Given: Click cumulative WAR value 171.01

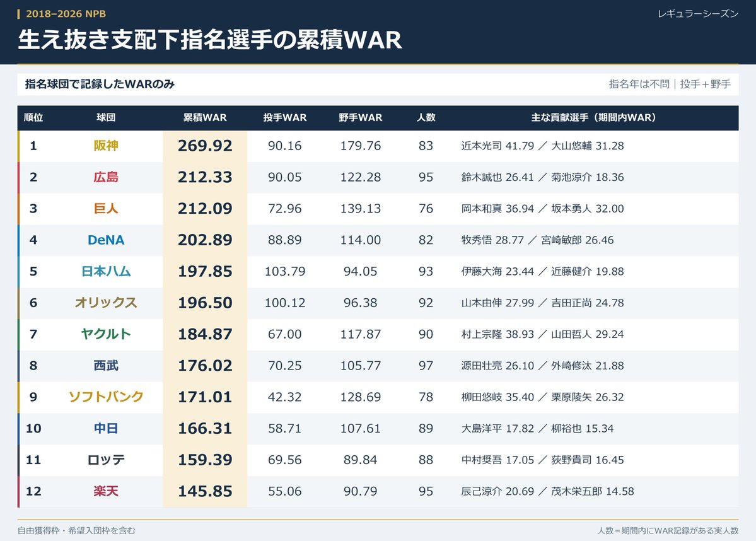Looking at the screenshot, I should pyautogui.click(x=205, y=397).
